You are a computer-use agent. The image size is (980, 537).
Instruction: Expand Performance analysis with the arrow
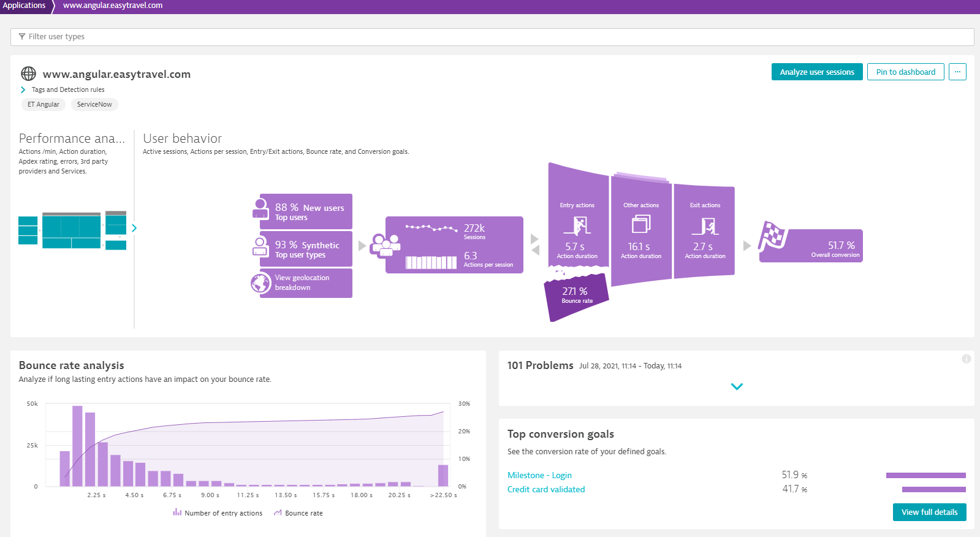click(134, 228)
